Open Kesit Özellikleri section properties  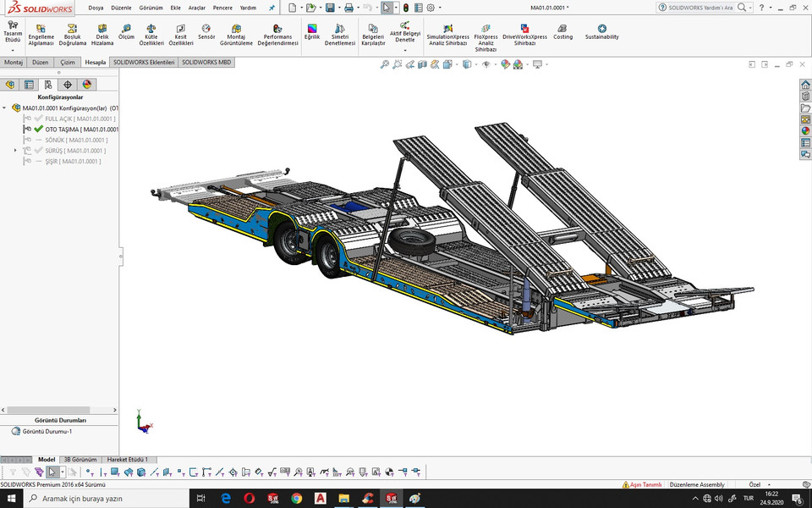[x=180, y=34]
